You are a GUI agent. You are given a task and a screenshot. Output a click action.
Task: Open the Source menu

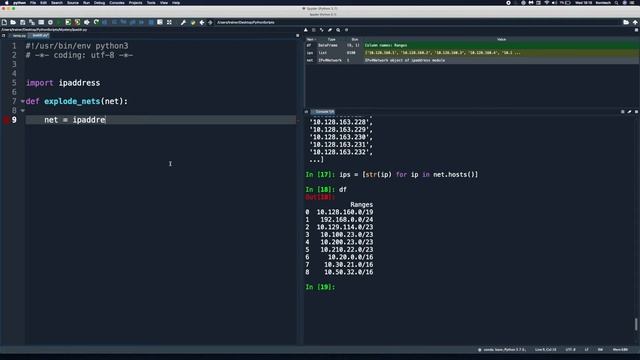point(73,2)
